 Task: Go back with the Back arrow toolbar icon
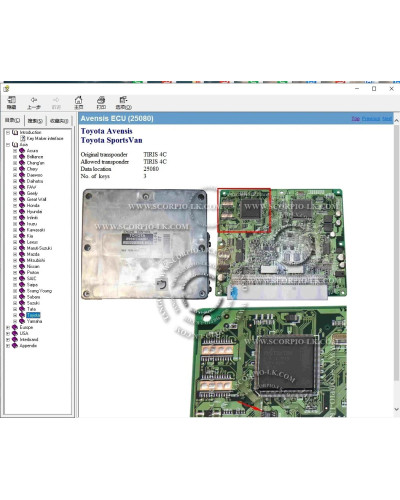(34, 100)
